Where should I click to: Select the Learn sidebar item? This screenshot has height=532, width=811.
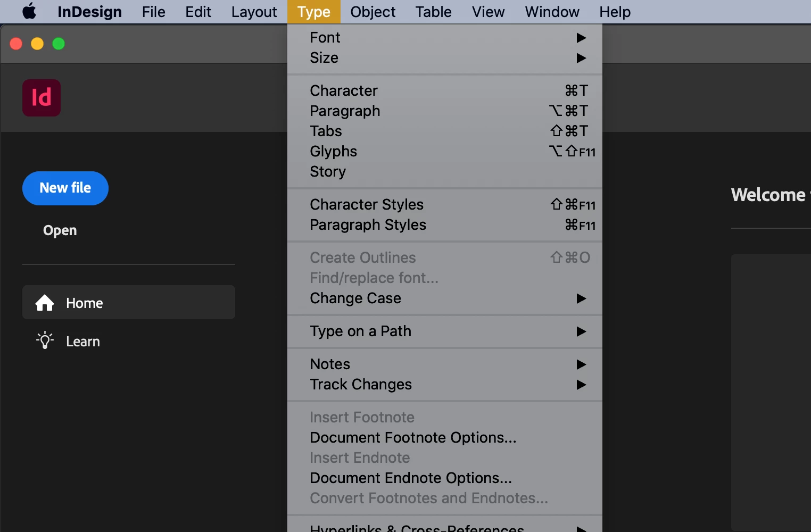[129, 341]
